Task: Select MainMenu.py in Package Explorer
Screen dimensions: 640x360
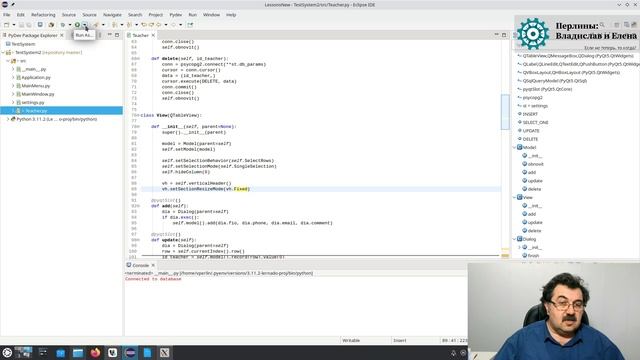Action: click(36, 86)
